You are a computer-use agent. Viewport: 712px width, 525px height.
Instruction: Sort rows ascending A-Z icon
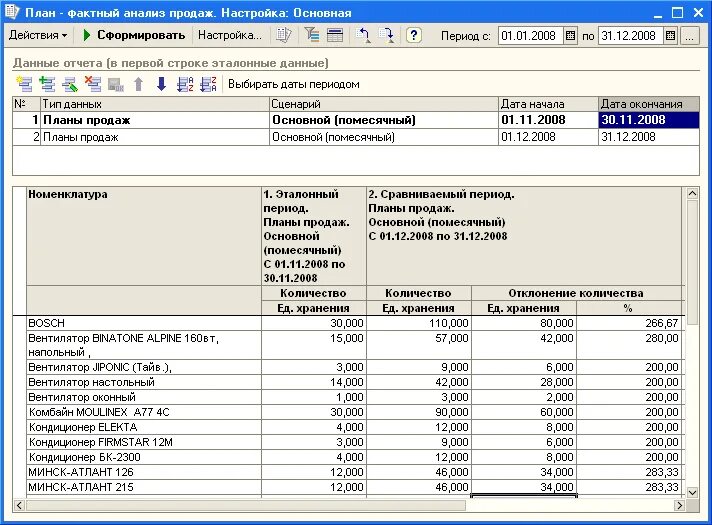[x=185, y=84]
